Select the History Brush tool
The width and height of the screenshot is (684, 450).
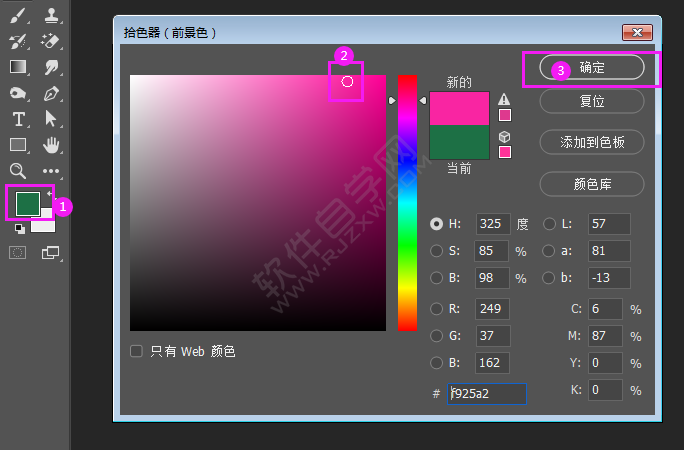click(x=17, y=41)
